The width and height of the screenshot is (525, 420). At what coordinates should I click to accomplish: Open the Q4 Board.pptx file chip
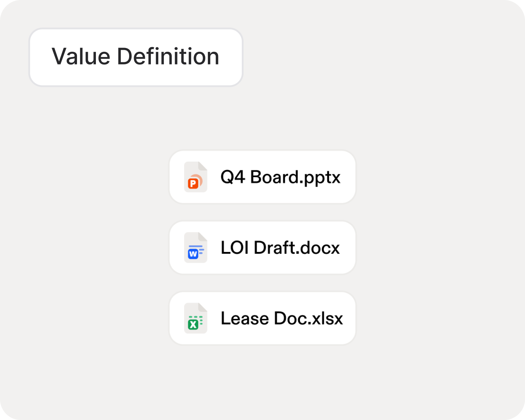pyautogui.click(x=262, y=177)
